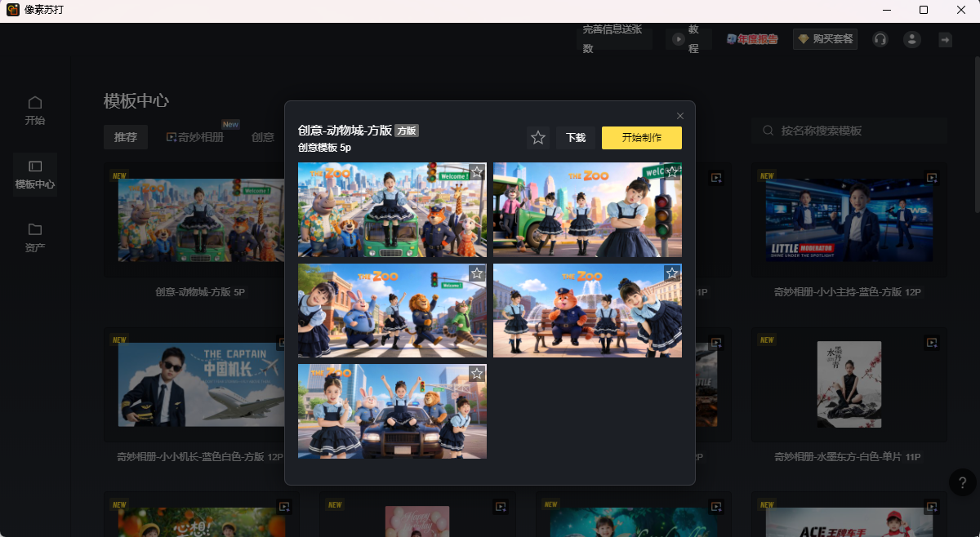Play the 教程 tutorial video icon
Screen dimensions: 980x537
(678, 39)
